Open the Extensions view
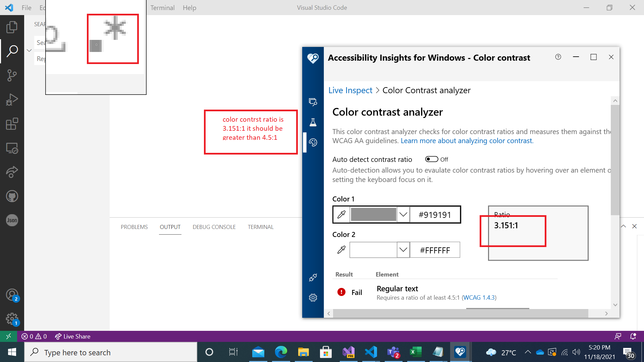Viewport: 644px width, 362px height. click(12, 124)
